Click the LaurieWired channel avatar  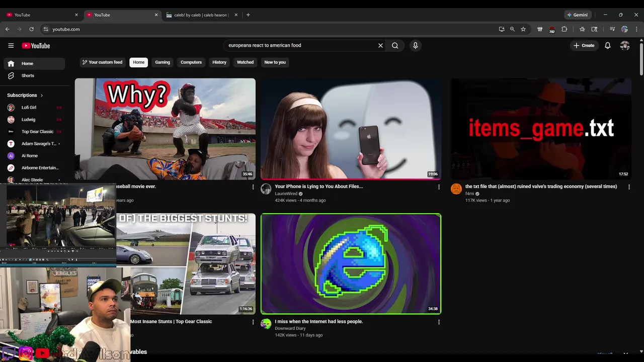click(266, 189)
